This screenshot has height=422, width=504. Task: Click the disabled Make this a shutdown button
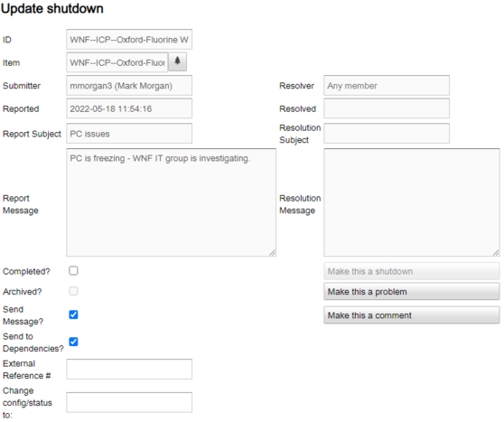tap(412, 271)
